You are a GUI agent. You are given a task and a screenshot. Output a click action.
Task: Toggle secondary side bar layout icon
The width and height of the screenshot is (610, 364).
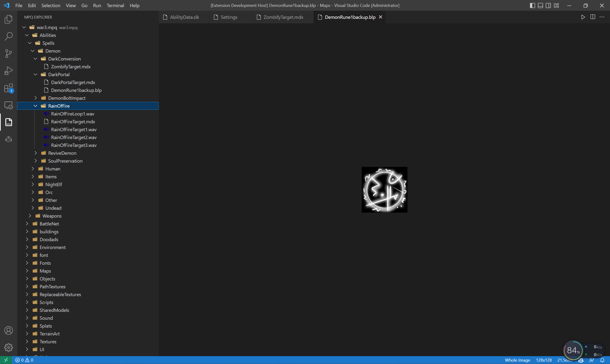point(548,5)
